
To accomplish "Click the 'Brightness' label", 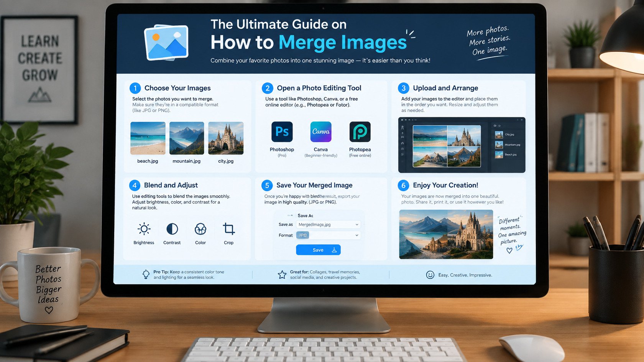I will pyautogui.click(x=144, y=243).
